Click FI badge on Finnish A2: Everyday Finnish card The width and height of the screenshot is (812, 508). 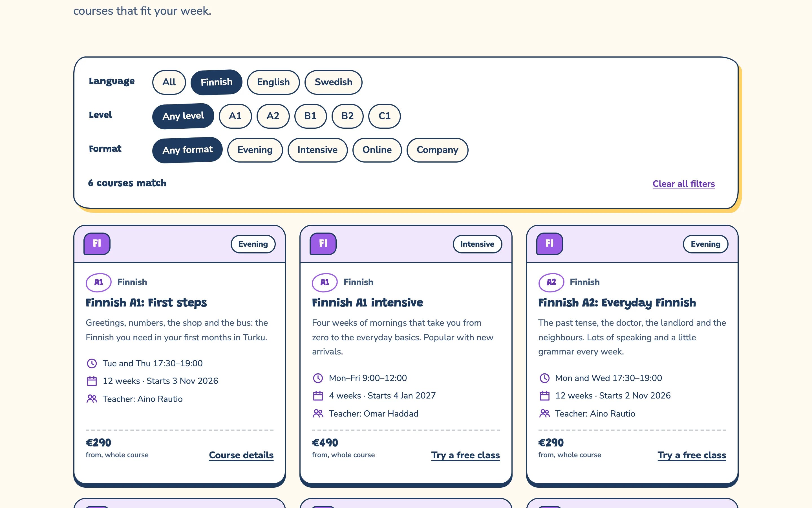click(550, 244)
